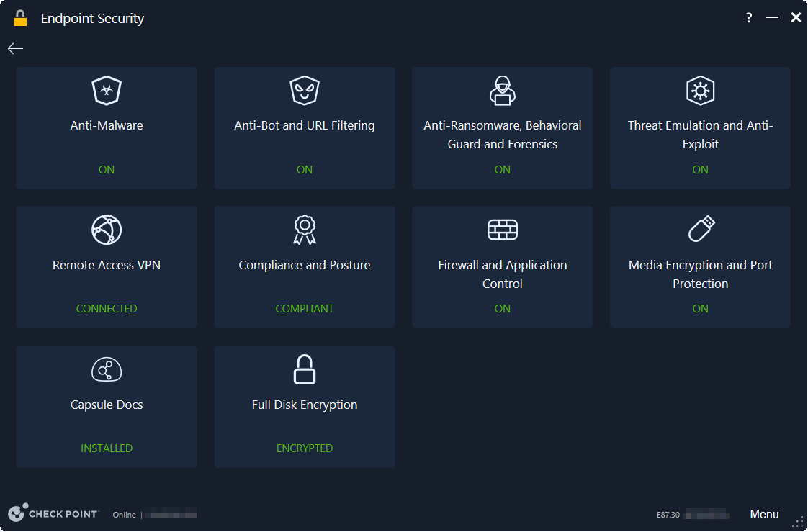
Task: Close the Endpoint Security window
Action: [796, 18]
